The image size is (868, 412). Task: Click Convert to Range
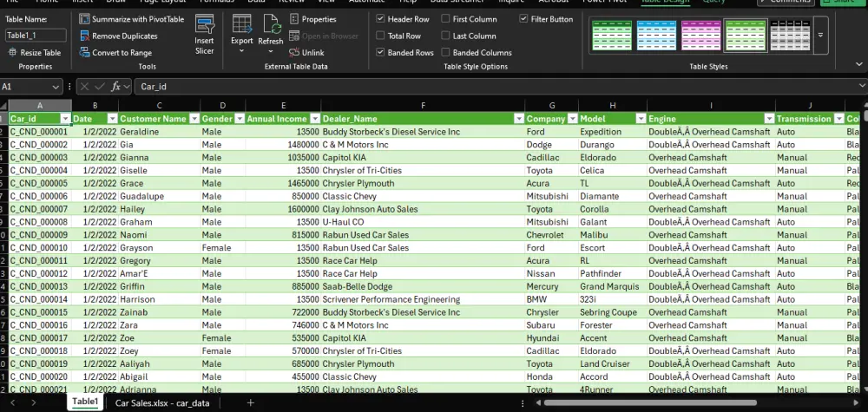click(115, 53)
